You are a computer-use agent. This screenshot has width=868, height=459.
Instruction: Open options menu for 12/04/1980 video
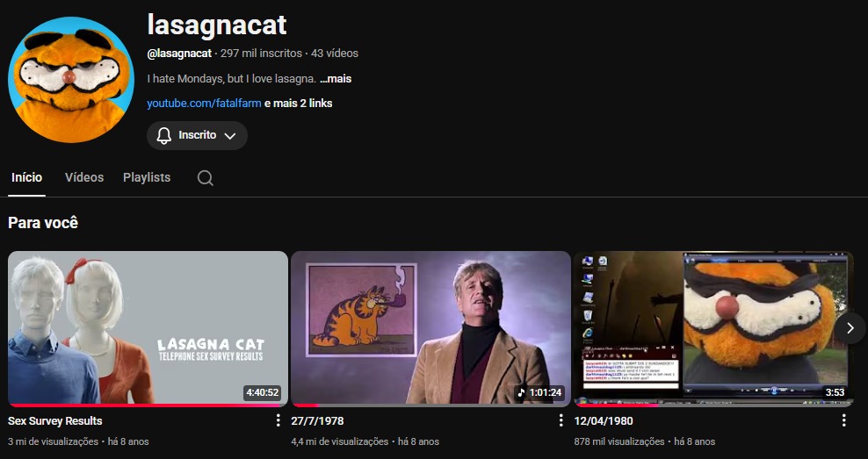pos(843,420)
